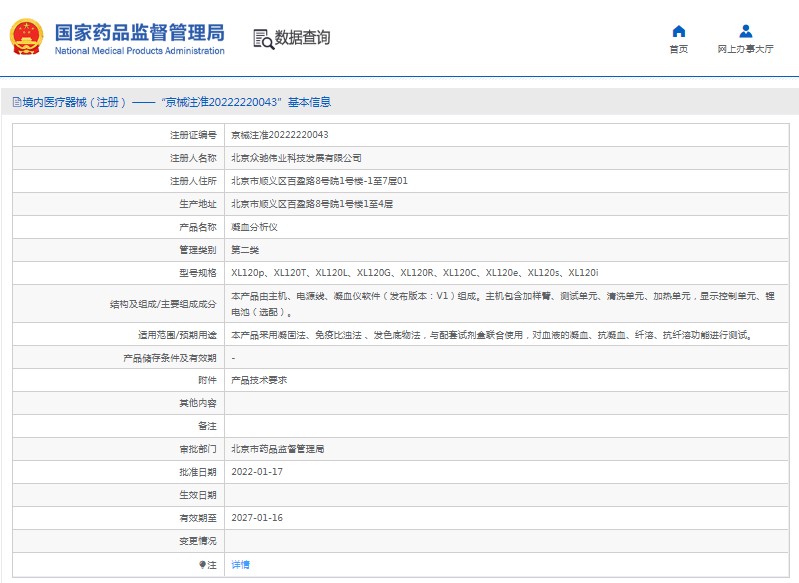Select 第二类 category value
The width and height of the screenshot is (799, 583).
245,250
